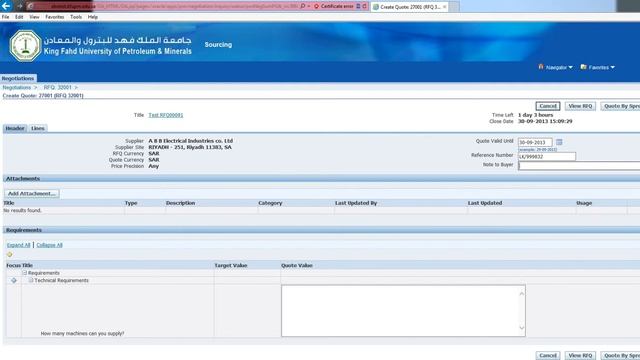This screenshot has height=360, width=640.
Task: Open the Edit menu
Action: (x=19, y=17)
